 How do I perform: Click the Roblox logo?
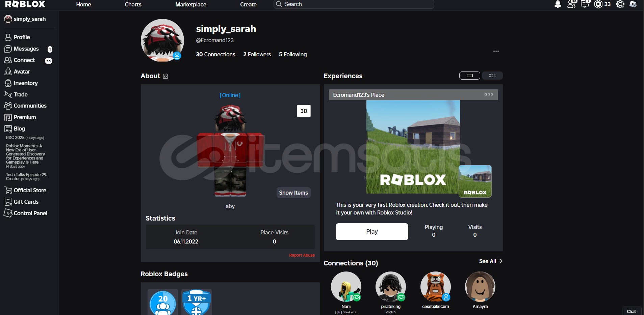tap(25, 4)
